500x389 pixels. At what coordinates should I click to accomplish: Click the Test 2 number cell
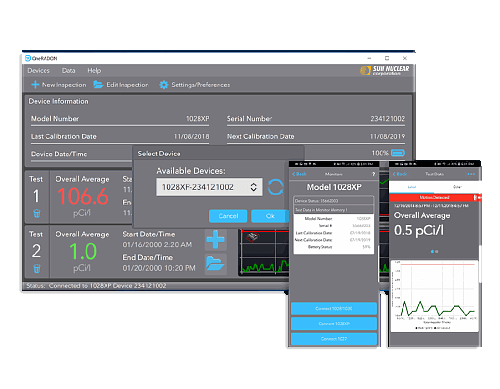pyautogui.click(x=36, y=252)
